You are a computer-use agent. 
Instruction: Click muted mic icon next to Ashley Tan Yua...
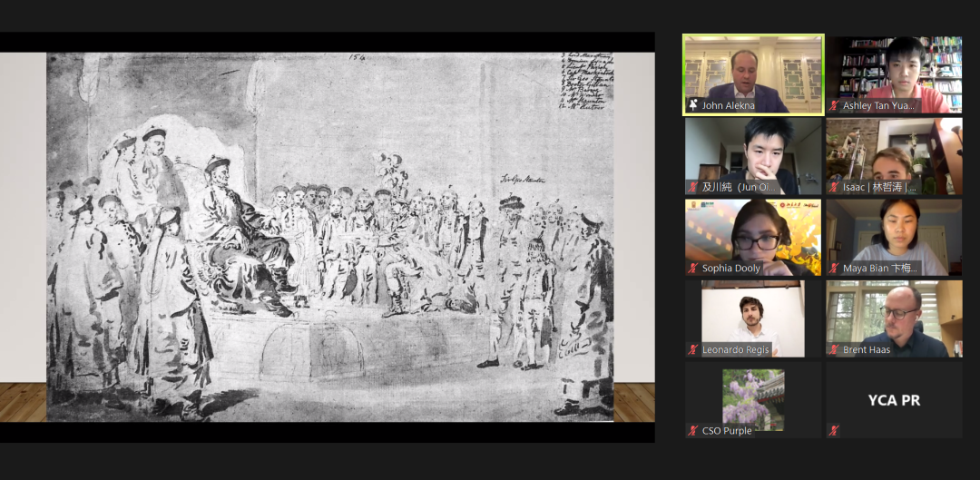click(834, 105)
